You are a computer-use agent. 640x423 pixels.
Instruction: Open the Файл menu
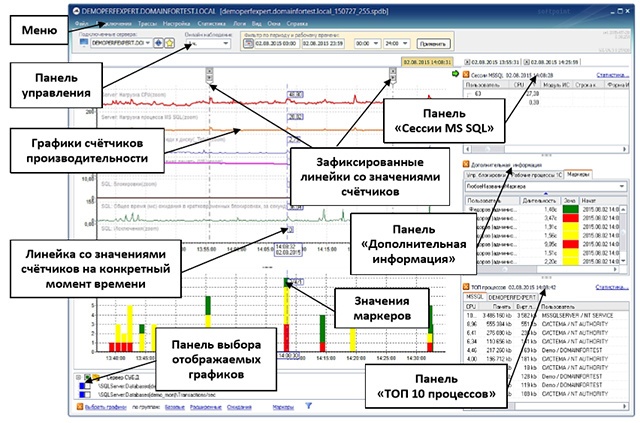82,24
